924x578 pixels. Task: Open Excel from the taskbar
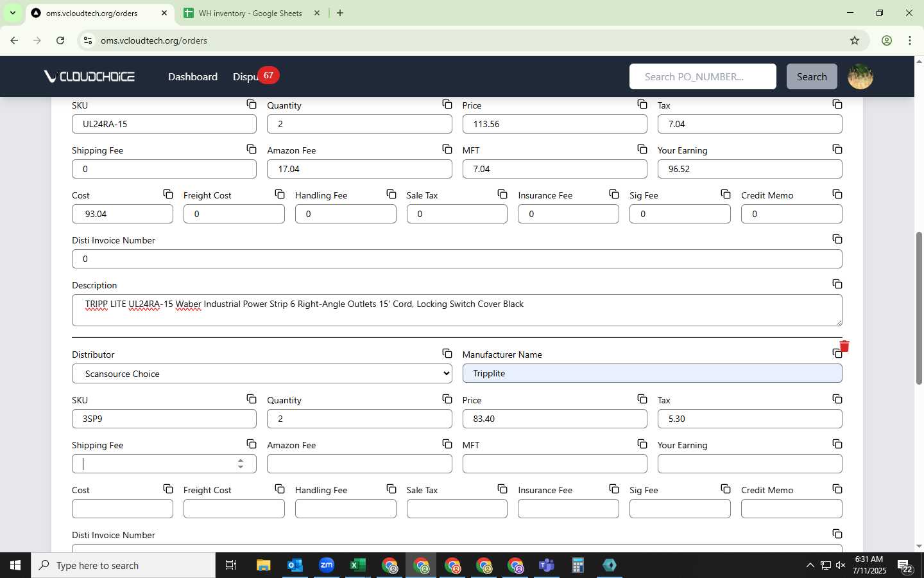click(x=357, y=566)
